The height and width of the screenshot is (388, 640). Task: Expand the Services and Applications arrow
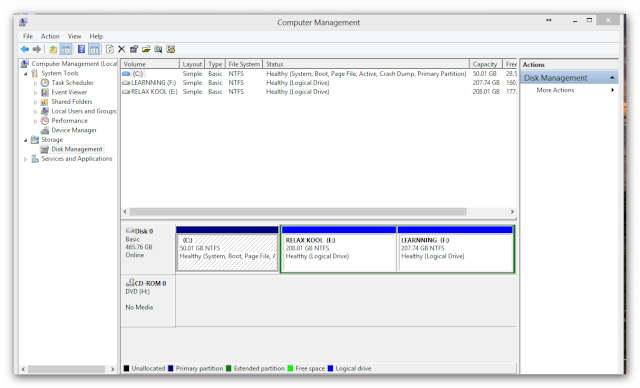pyautogui.click(x=26, y=159)
